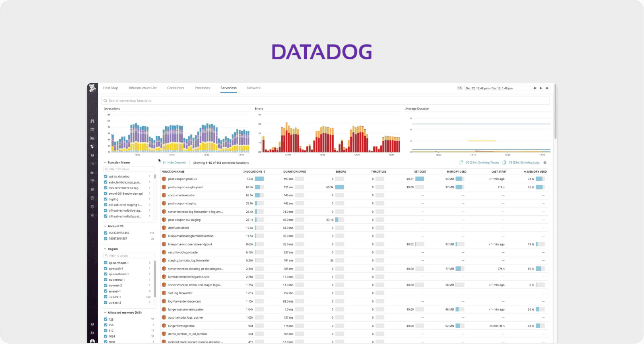
Task: Toggle the ap-northeast-1 region checkbox
Action: point(105,263)
